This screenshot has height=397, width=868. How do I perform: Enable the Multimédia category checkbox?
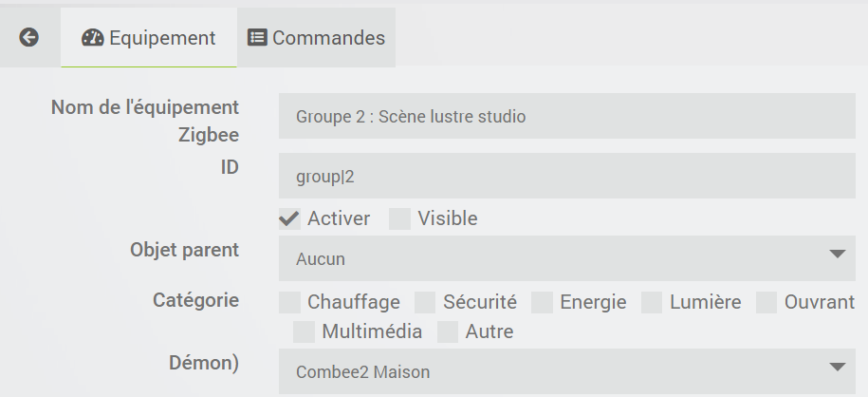click(x=305, y=331)
